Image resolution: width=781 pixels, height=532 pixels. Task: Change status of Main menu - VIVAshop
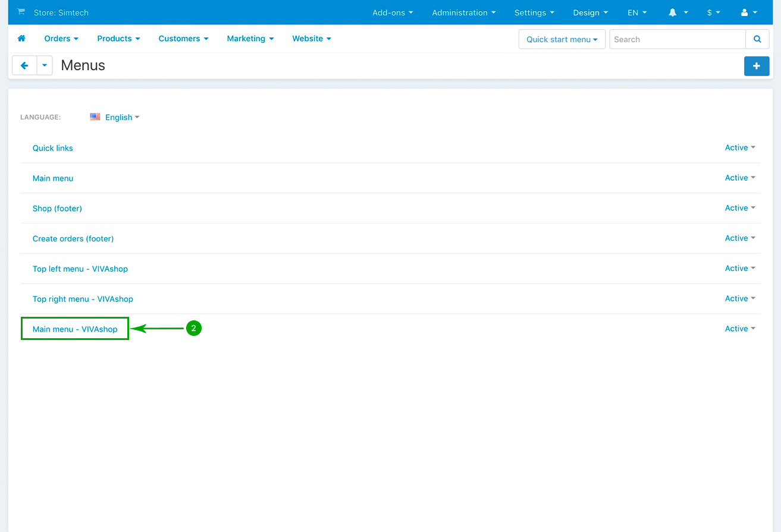click(739, 329)
